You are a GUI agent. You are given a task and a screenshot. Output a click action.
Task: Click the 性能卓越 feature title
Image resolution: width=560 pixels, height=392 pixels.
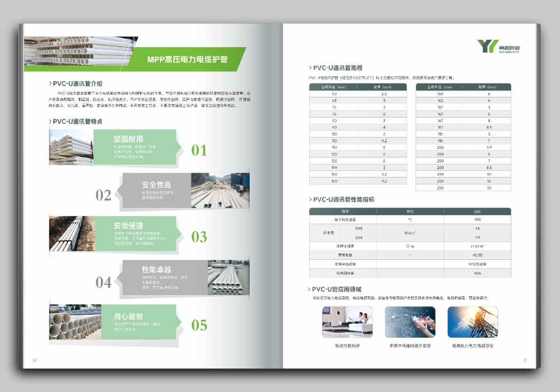coord(156,269)
